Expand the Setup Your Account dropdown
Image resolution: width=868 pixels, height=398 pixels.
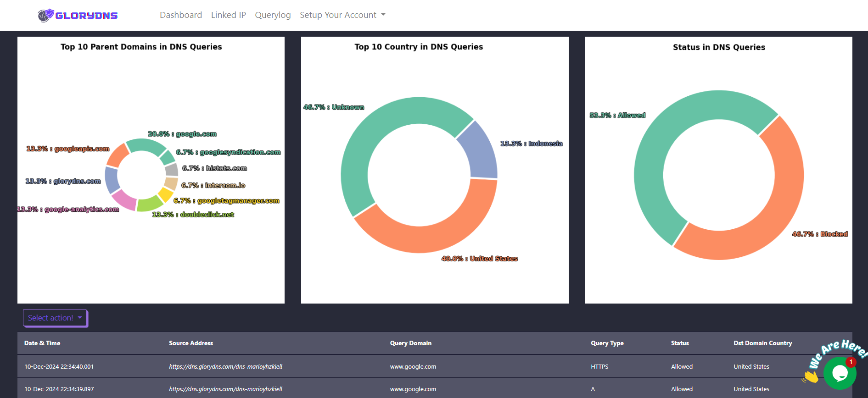342,15
